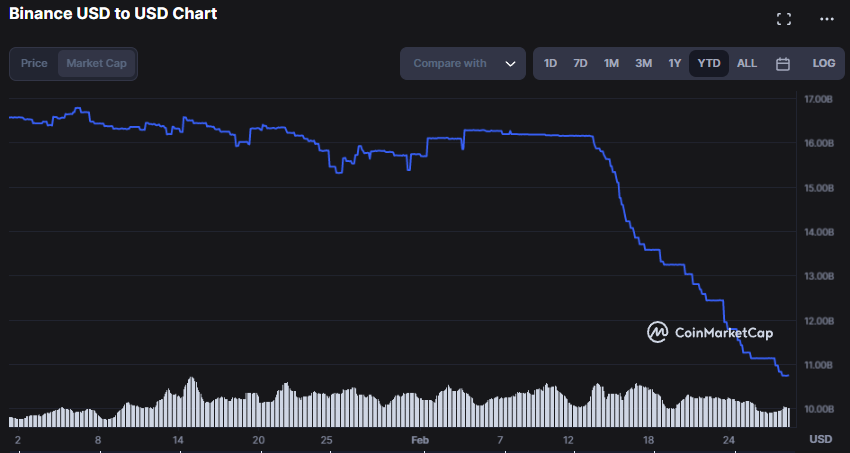Click the 14.00B axis label
Screen dimensions: 850x453
click(x=819, y=232)
